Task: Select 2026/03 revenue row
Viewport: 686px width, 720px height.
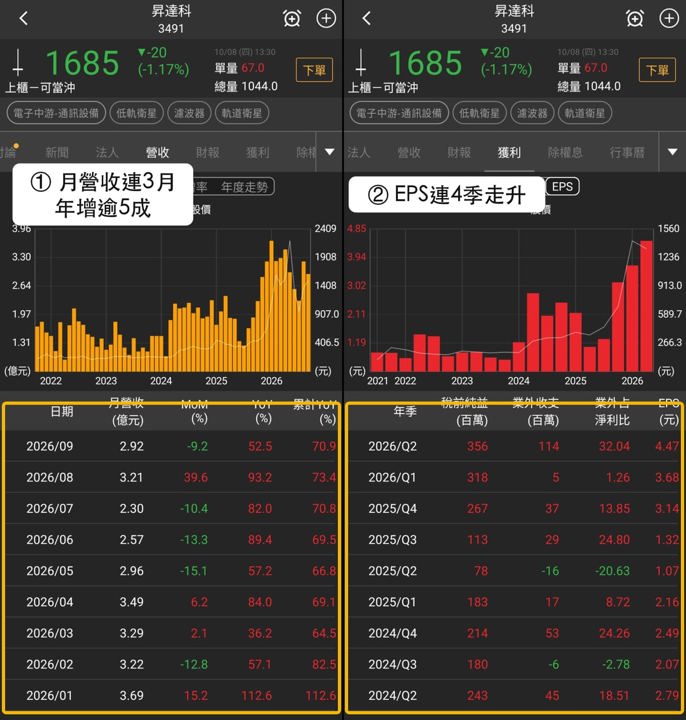Action: pyautogui.click(x=172, y=633)
